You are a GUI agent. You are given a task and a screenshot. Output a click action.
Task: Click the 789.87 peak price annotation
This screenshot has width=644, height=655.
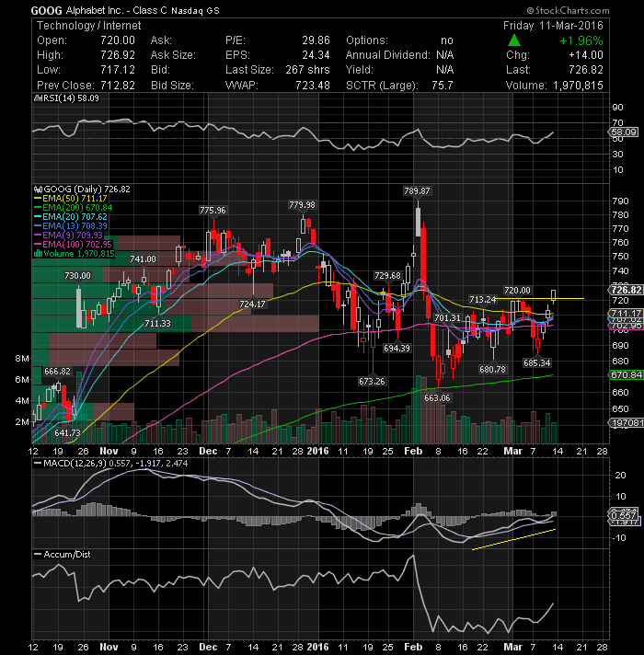click(418, 191)
